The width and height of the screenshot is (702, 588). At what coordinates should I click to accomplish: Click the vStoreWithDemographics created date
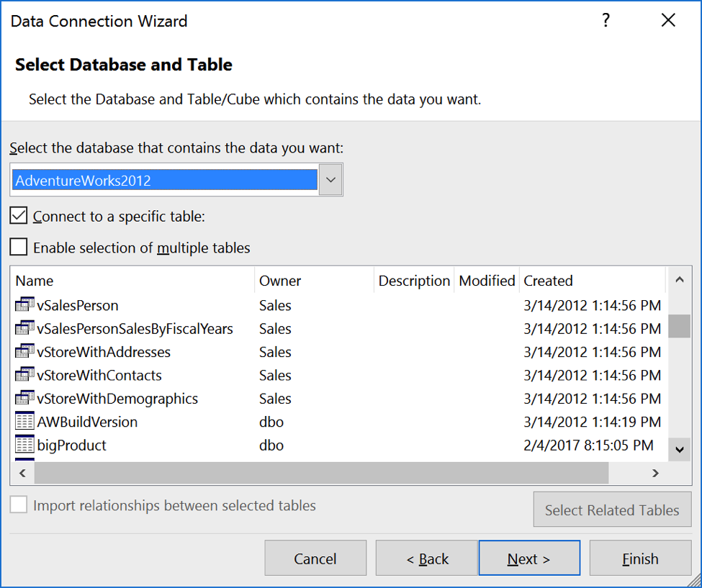pos(593,398)
